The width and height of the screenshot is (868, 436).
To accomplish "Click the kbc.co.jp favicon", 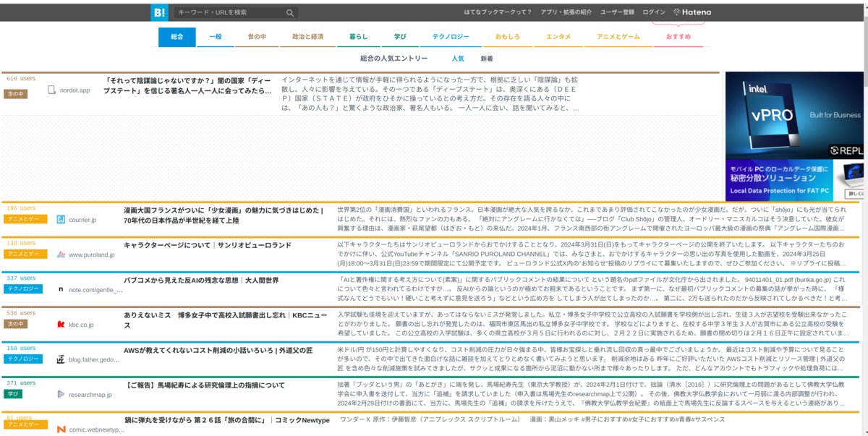I will click(x=61, y=325).
